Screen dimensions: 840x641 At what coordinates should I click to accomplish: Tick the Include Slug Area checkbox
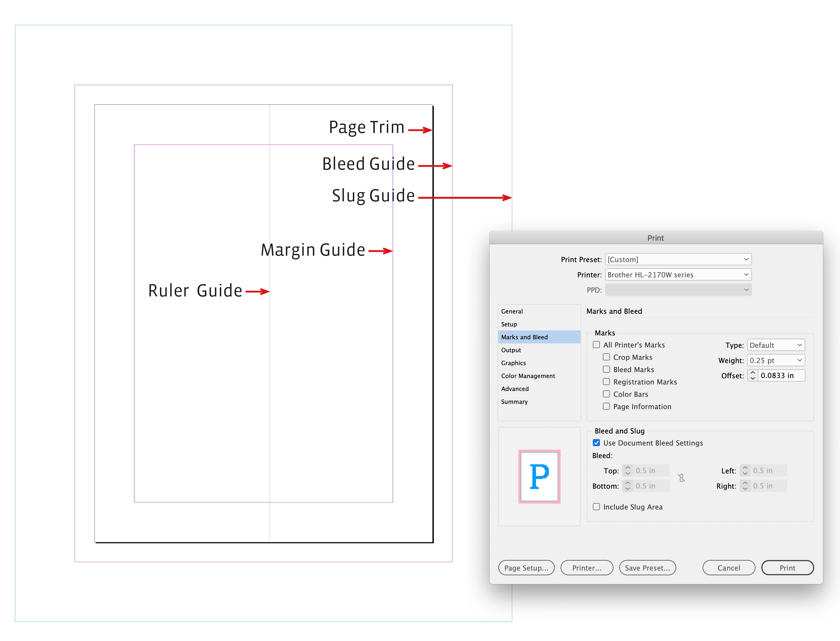point(596,507)
